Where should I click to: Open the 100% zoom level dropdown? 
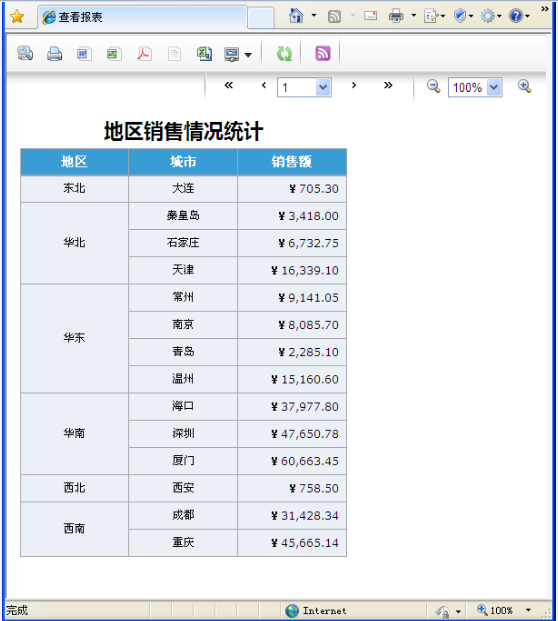[x=494, y=87]
